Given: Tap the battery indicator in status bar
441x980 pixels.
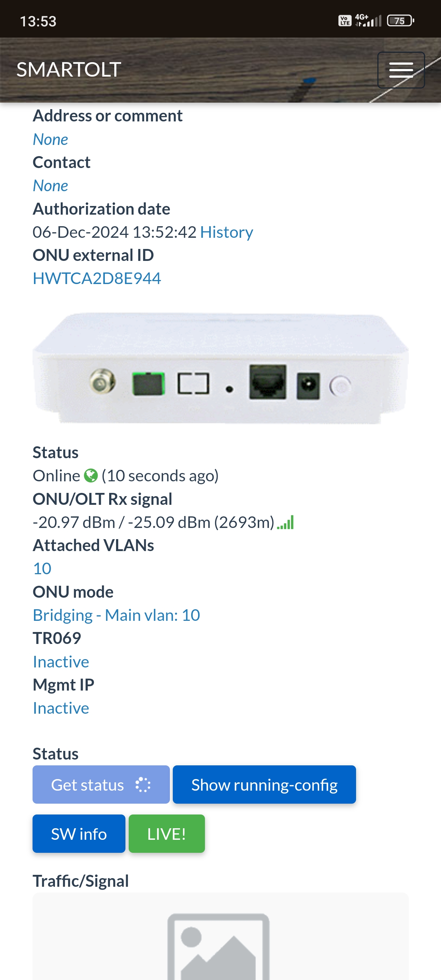Looking at the screenshot, I should tap(400, 21).
